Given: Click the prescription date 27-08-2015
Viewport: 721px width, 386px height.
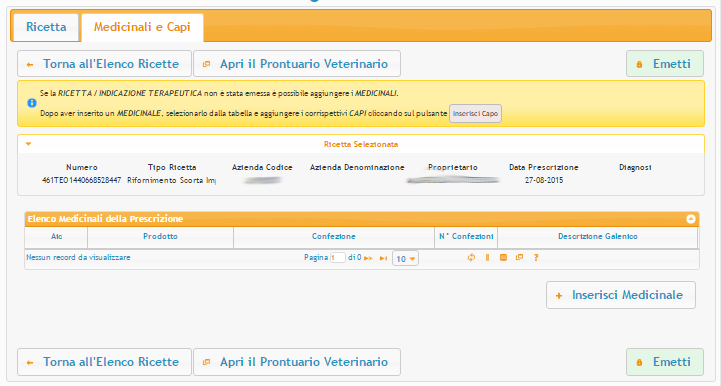Looking at the screenshot, I should (544, 180).
